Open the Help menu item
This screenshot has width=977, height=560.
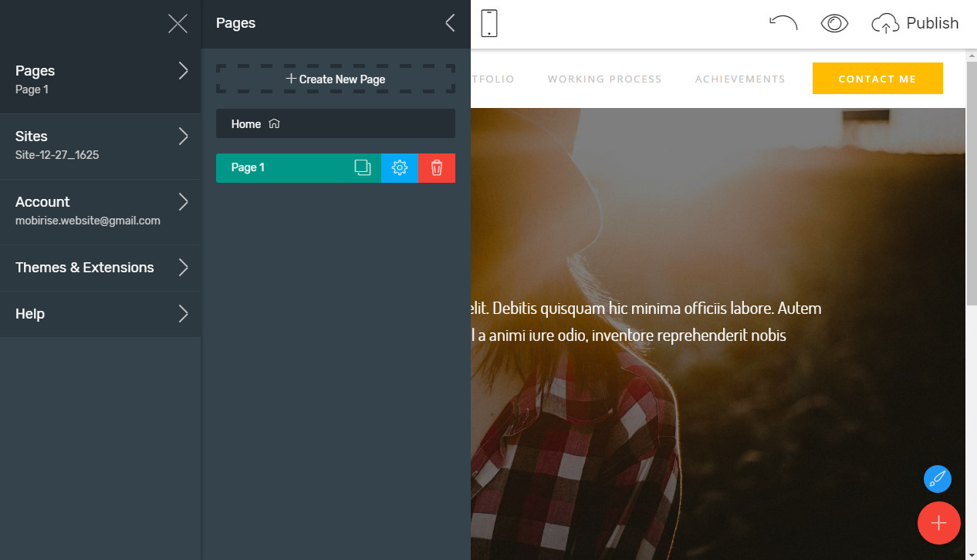100,314
